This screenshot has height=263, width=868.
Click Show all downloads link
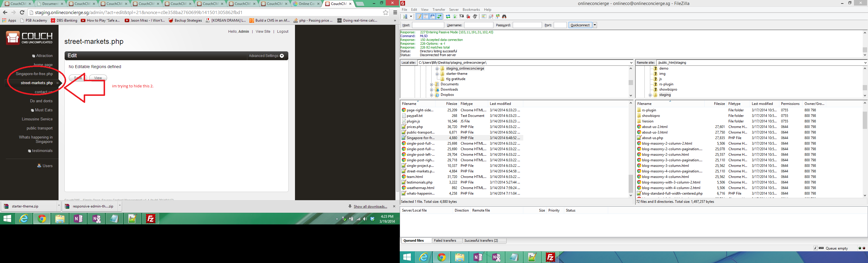tap(370, 207)
